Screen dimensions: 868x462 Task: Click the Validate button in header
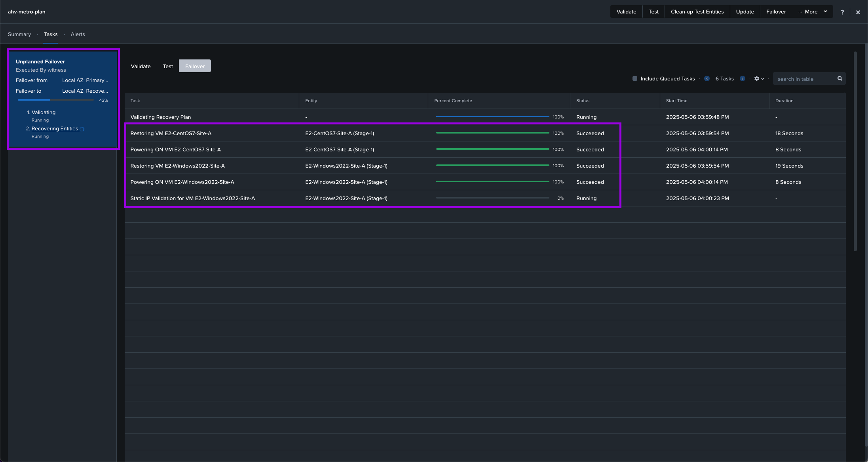click(626, 11)
